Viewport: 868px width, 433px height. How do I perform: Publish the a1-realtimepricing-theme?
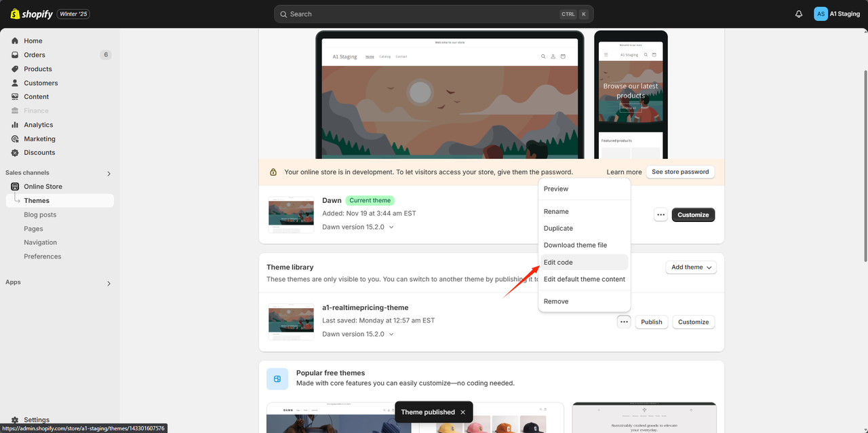pos(652,322)
